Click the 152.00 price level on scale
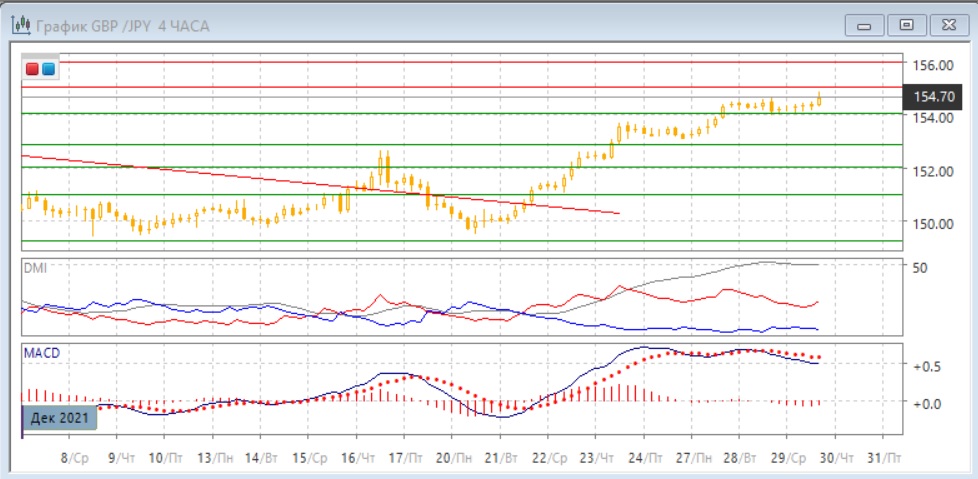Image resolution: width=978 pixels, height=479 pixels. coord(931,170)
